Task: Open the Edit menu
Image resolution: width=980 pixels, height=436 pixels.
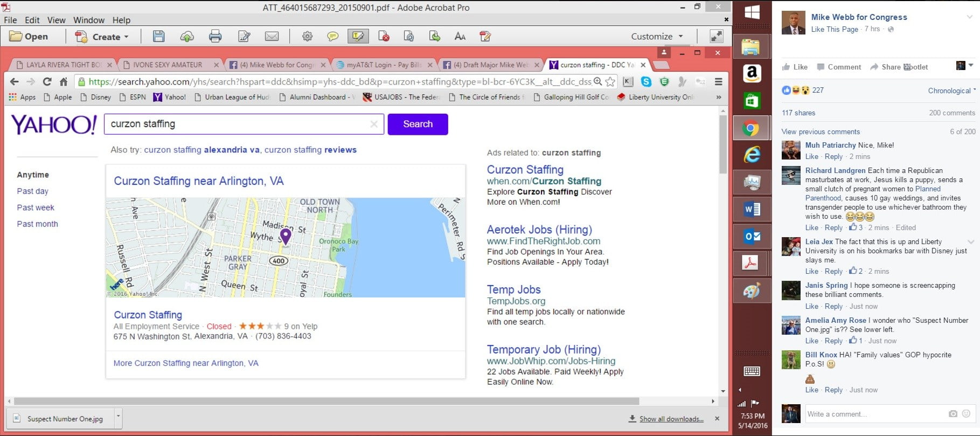Action: click(x=32, y=20)
